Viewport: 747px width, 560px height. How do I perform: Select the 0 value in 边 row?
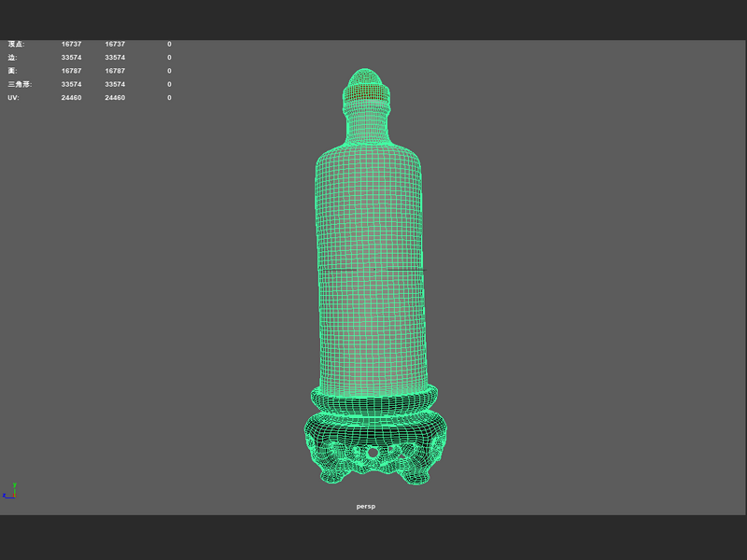point(169,58)
